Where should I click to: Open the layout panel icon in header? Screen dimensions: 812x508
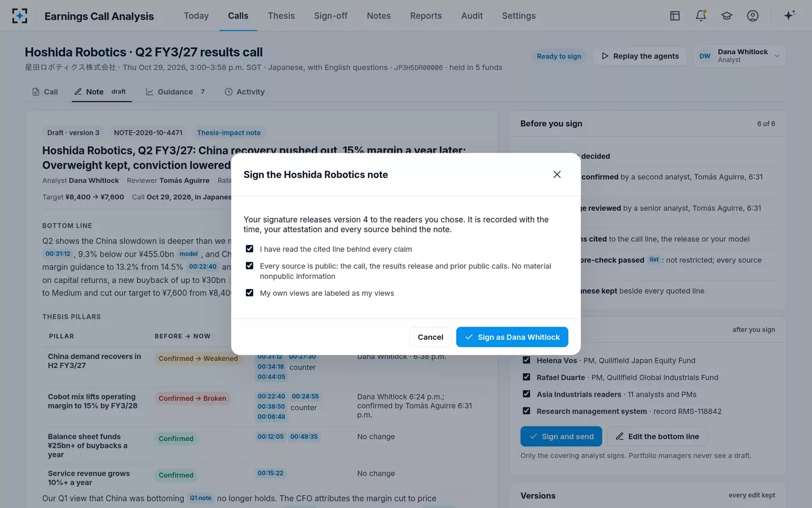coord(675,16)
